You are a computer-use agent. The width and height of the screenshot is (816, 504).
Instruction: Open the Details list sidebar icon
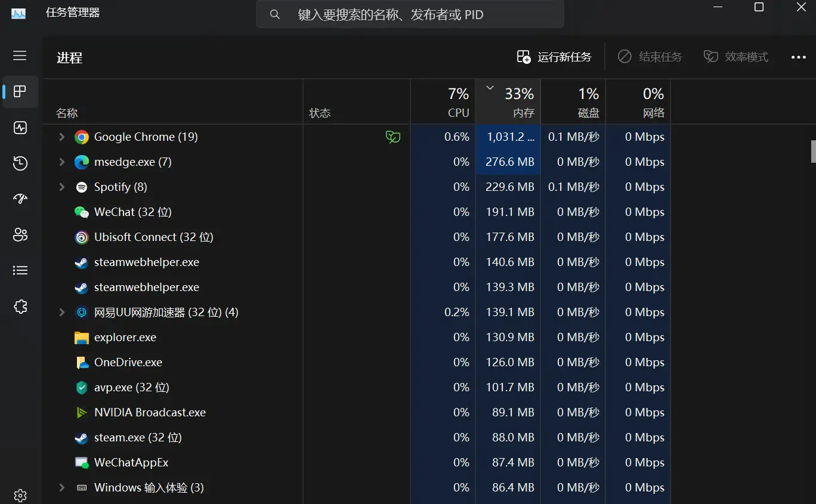[x=20, y=271]
